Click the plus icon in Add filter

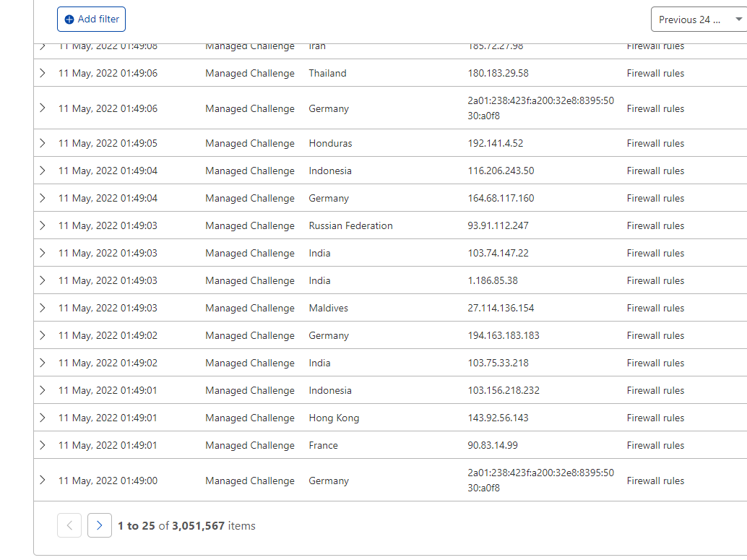click(69, 20)
